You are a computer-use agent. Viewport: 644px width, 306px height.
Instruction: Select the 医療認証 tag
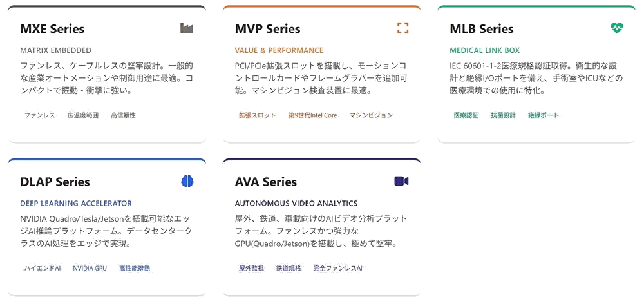coord(466,115)
